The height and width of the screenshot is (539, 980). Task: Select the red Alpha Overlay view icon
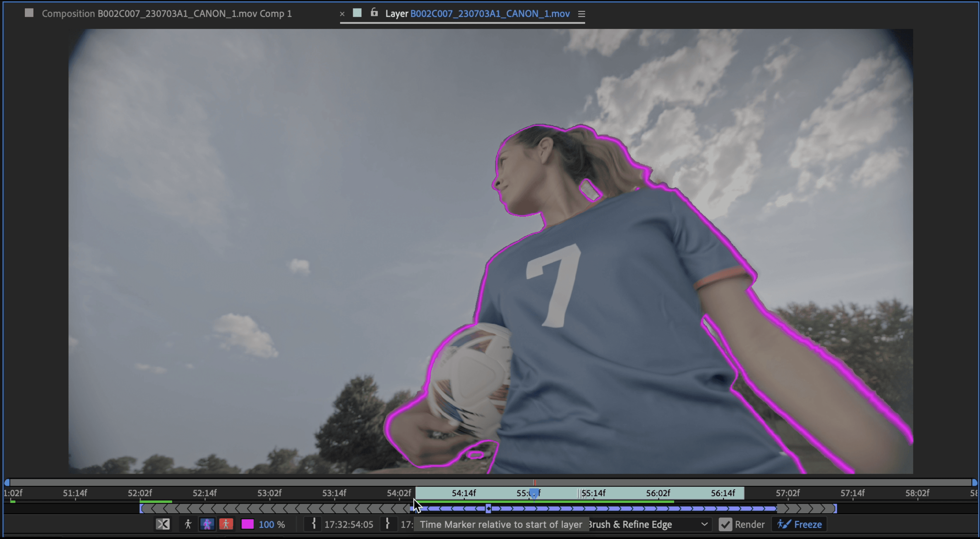click(226, 525)
